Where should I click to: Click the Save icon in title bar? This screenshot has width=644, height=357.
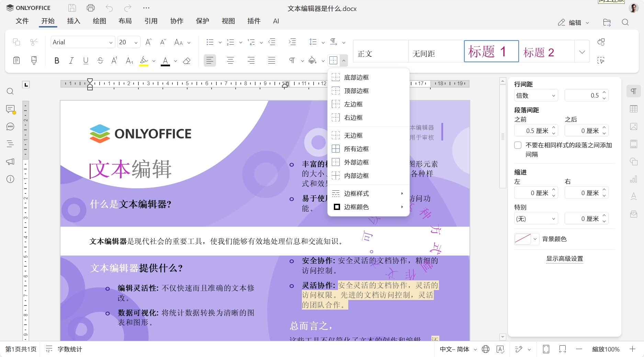click(72, 8)
